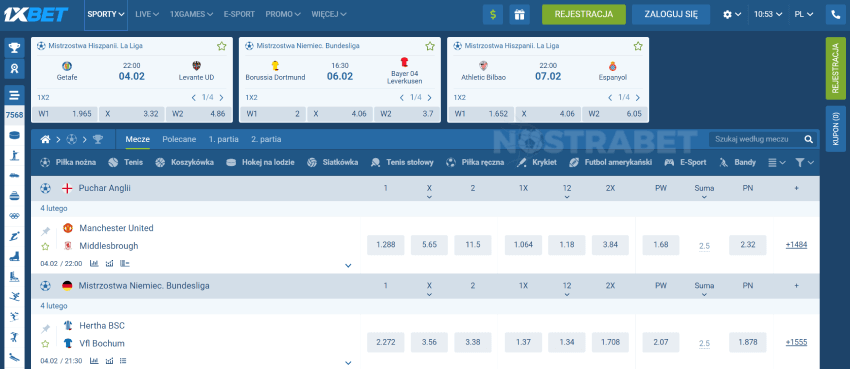Select odds 1.288 for Manchester United win
850x369 pixels.
(386, 245)
